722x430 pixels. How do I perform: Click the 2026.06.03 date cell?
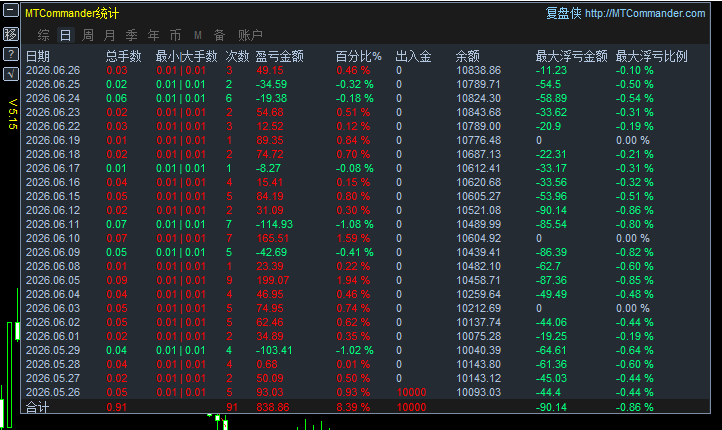tap(53, 308)
